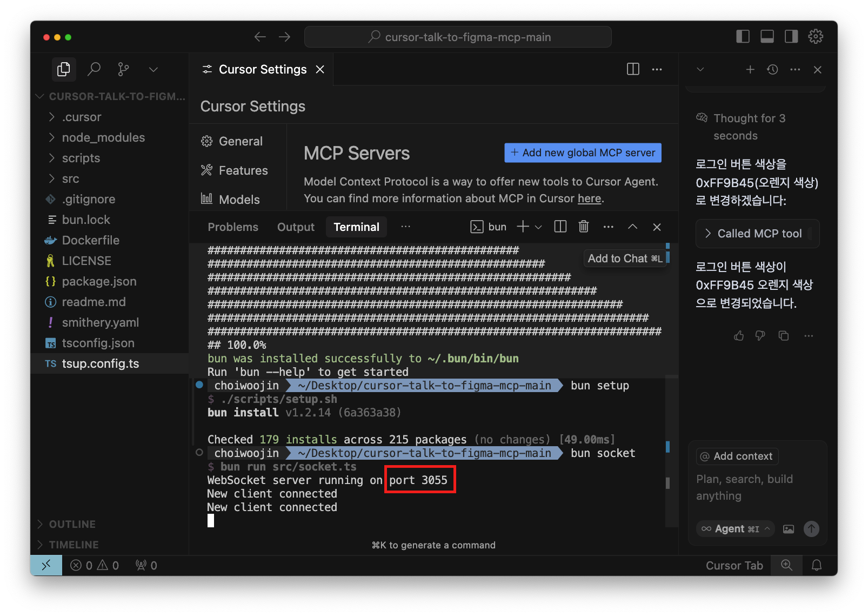Toggle the right AI sidebar layout icon

[791, 36]
